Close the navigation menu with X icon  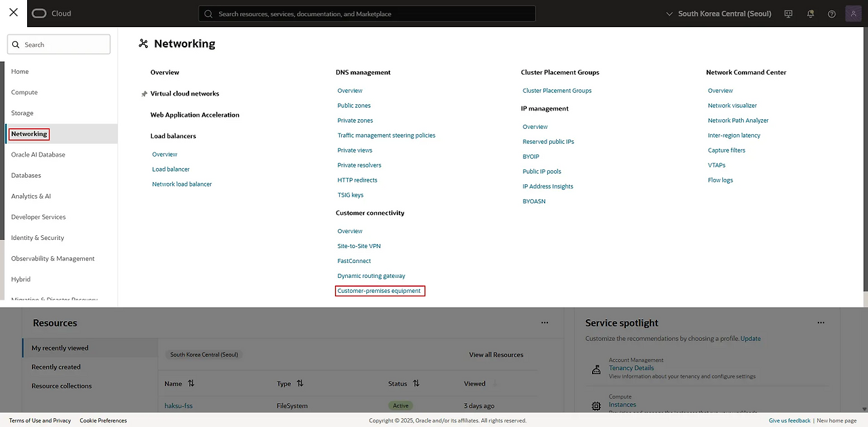(x=14, y=13)
